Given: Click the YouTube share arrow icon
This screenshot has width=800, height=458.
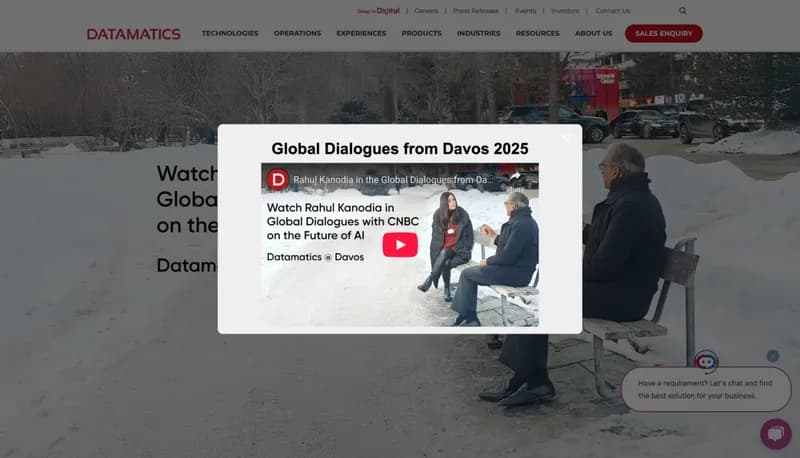Looking at the screenshot, I should pos(515,177).
